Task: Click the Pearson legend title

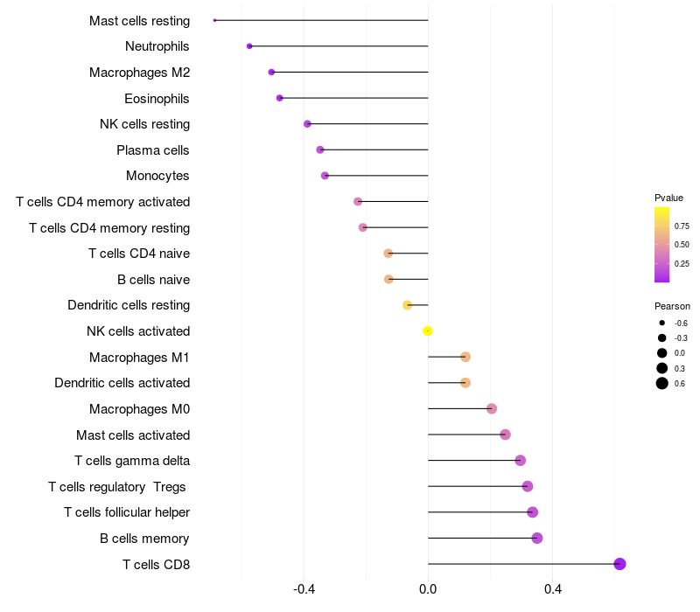Action: click(672, 306)
